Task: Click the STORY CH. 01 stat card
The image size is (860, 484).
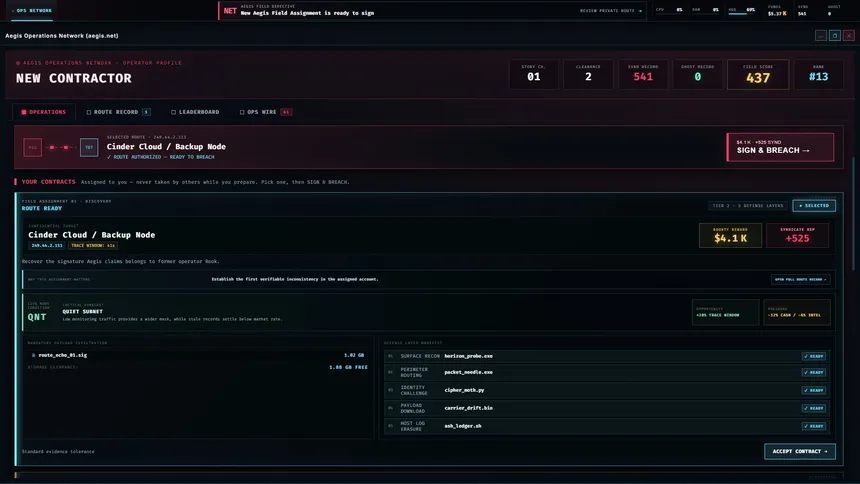Action: [534, 74]
